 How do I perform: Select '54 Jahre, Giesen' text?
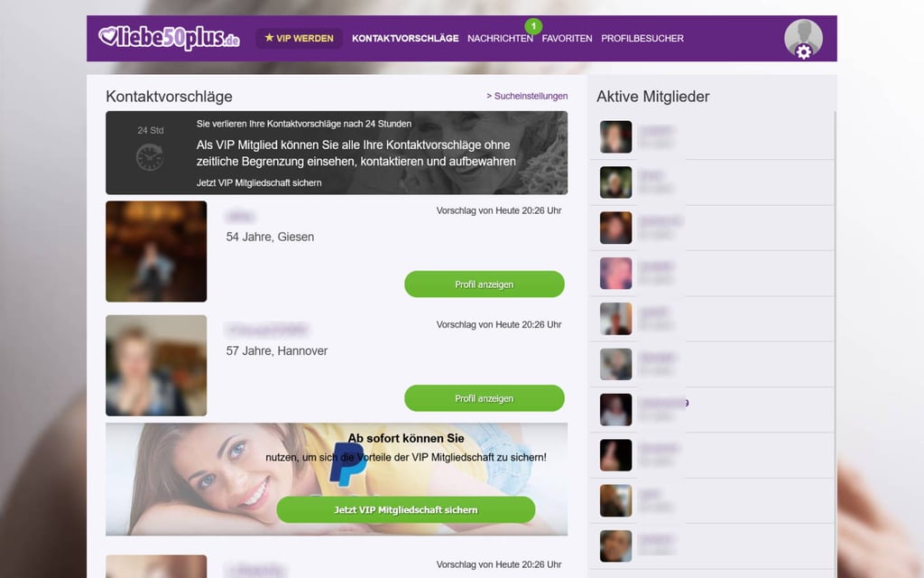[270, 237]
